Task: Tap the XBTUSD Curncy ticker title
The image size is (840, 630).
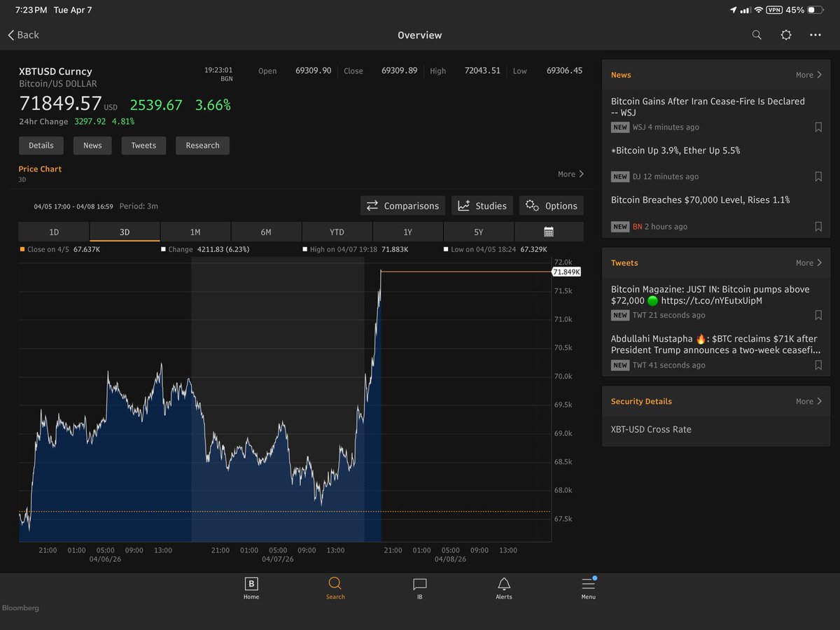Action: click(x=55, y=71)
